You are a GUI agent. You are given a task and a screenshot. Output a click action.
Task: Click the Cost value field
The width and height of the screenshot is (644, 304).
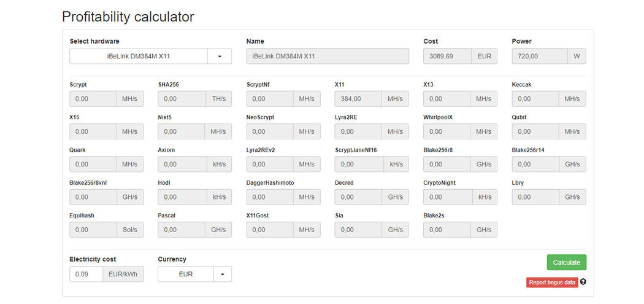click(x=448, y=57)
